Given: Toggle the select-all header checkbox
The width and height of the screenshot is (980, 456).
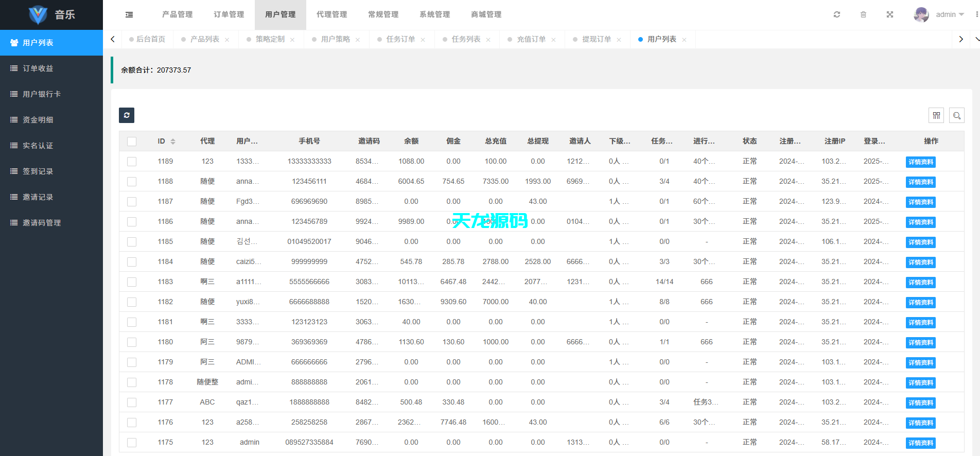Looking at the screenshot, I should [x=132, y=142].
